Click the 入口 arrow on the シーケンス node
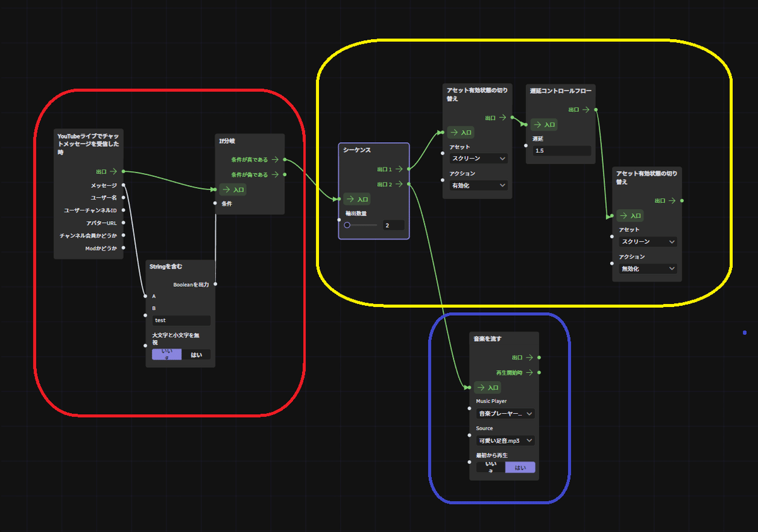The width and height of the screenshot is (758, 532). [x=351, y=200]
